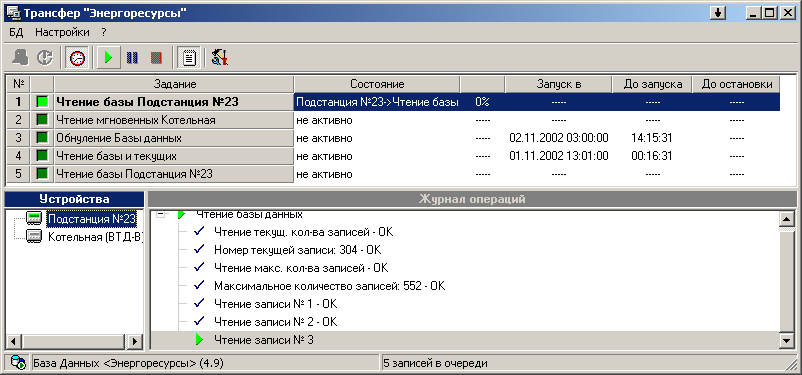The height and width of the screenshot is (375, 802).
Task: Click the Состояние column header
Action: 377,84
